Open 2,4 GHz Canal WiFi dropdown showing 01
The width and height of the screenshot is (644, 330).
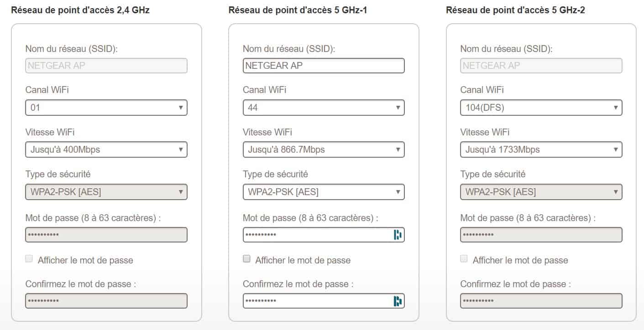pyautogui.click(x=106, y=108)
